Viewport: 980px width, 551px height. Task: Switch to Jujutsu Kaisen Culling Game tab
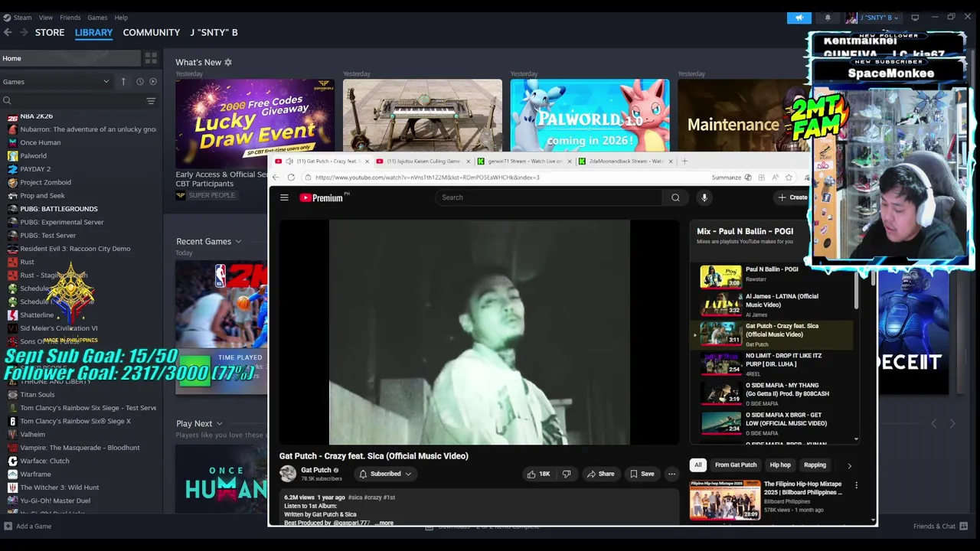423,161
